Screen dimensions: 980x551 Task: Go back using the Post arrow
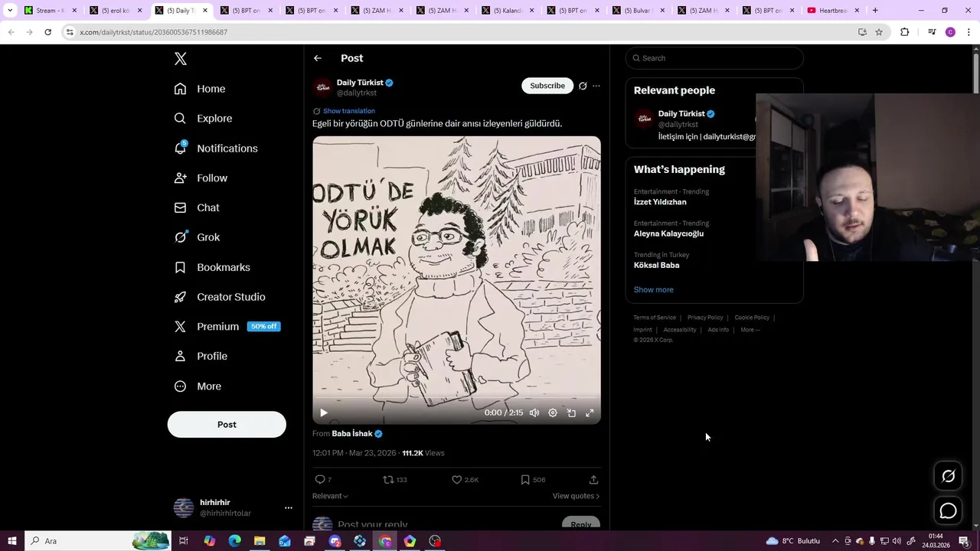(318, 58)
